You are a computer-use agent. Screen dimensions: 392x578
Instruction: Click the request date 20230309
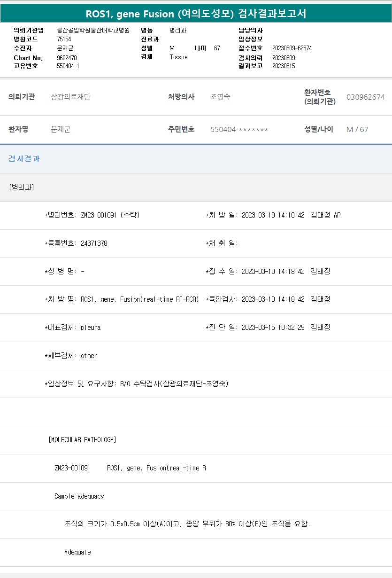pos(284,57)
